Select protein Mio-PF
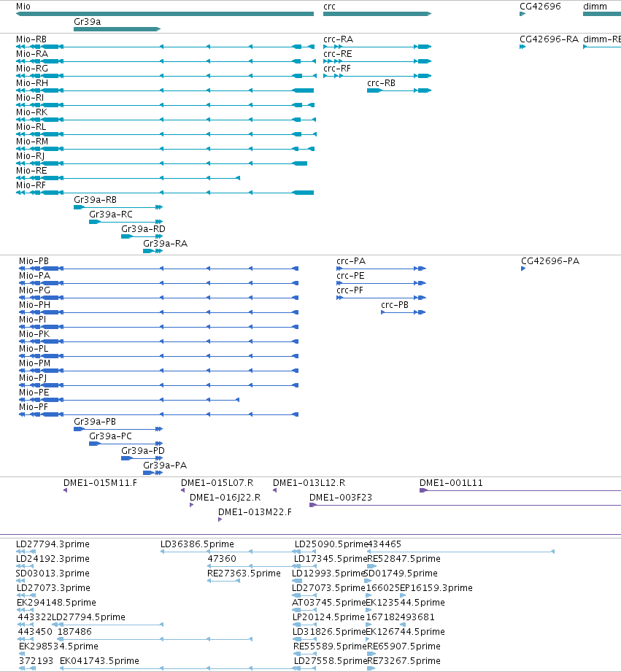 pyautogui.click(x=34, y=406)
